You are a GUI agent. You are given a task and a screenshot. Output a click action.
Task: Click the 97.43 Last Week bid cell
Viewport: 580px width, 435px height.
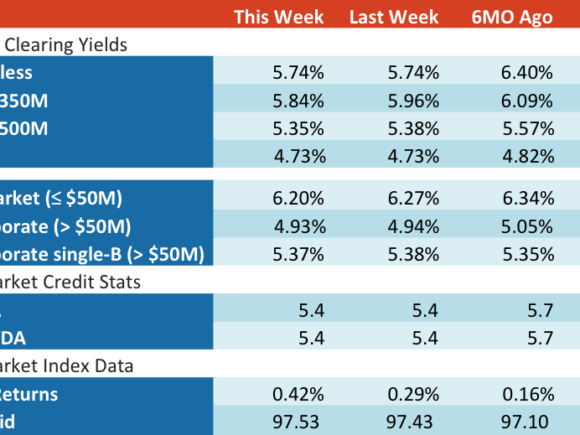(409, 422)
